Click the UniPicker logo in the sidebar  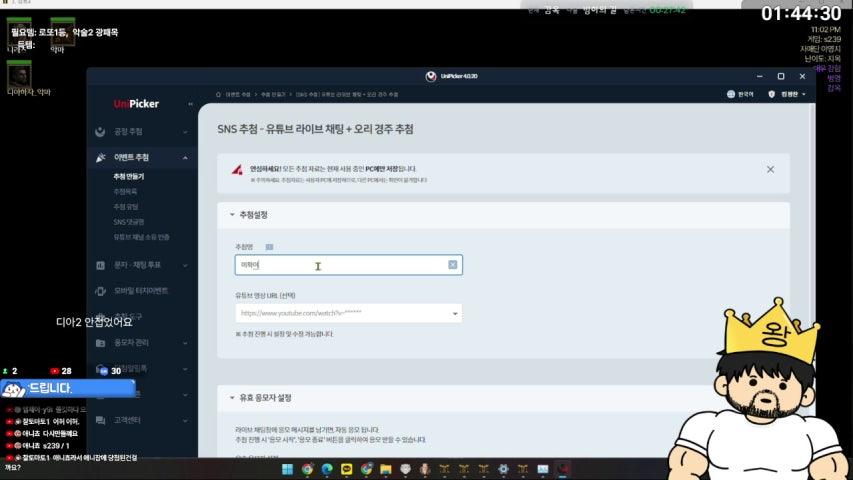click(x=136, y=103)
